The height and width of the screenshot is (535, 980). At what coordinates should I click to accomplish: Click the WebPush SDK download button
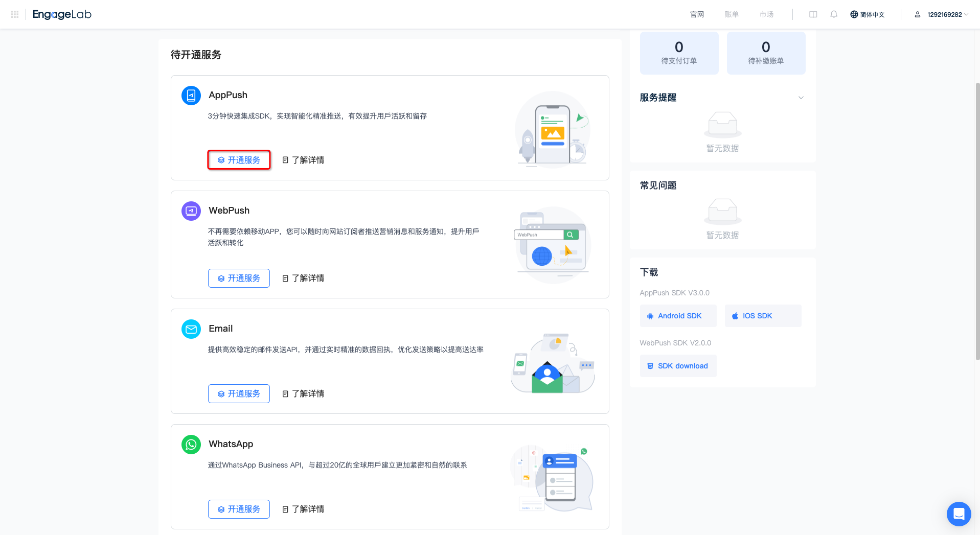[x=678, y=366]
